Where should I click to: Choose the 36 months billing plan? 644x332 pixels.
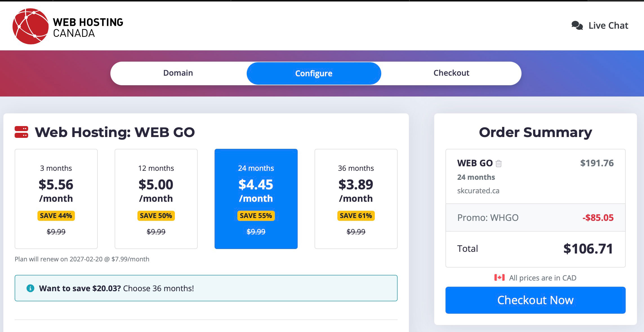coord(356,199)
